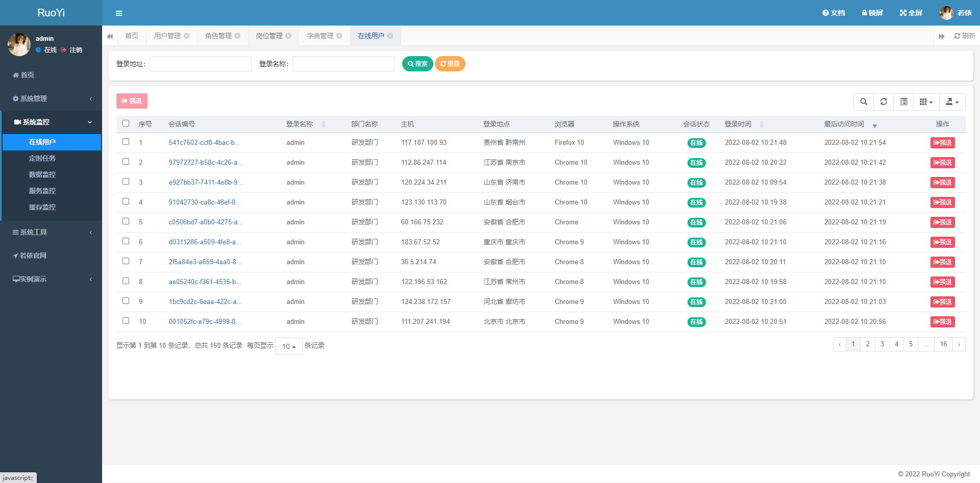Switch to the 字典管理 tab
This screenshot has height=483, width=980.
pyautogui.click(x=320, y=36)
